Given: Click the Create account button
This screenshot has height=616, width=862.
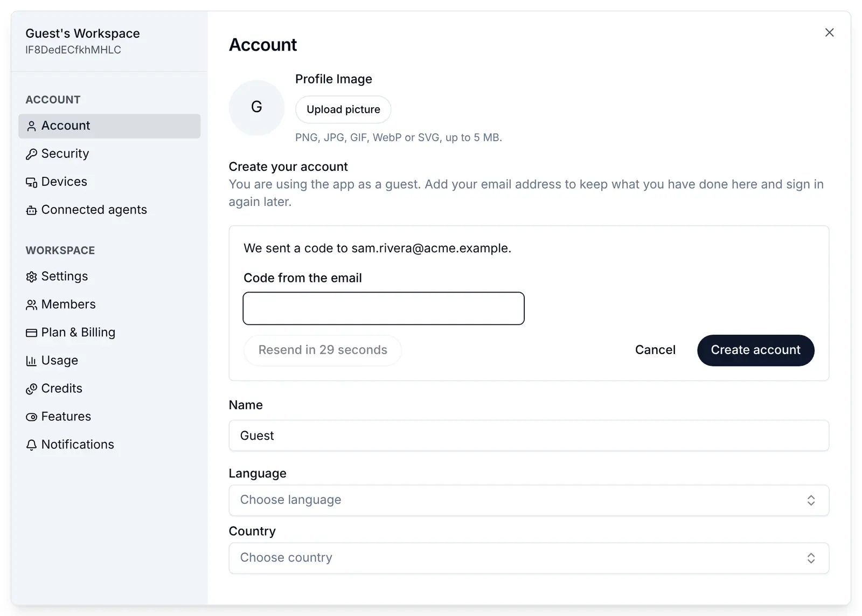Looking at the screenshot, I should [755, 350].
